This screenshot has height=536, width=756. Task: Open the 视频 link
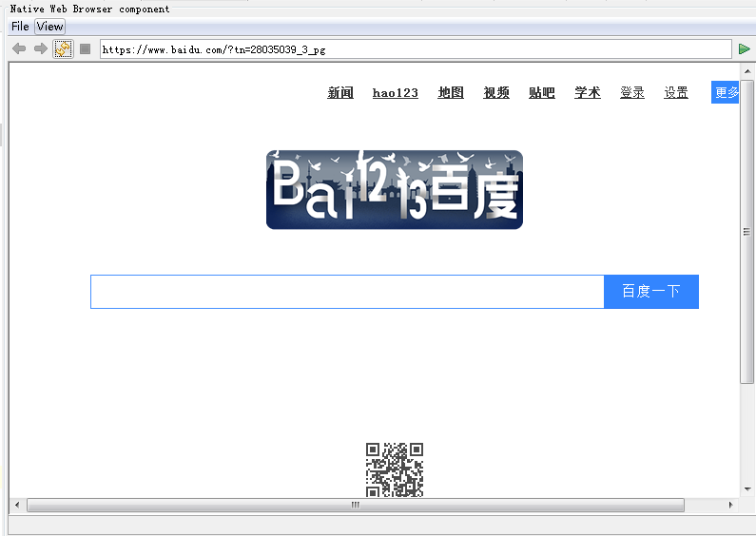(496, 92)
